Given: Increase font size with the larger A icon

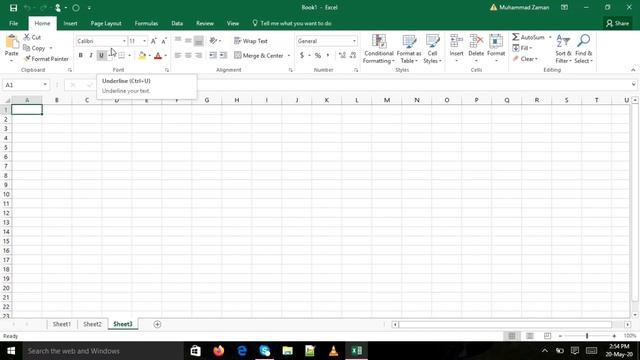Looking at the screenshot, I should (153, 41).
